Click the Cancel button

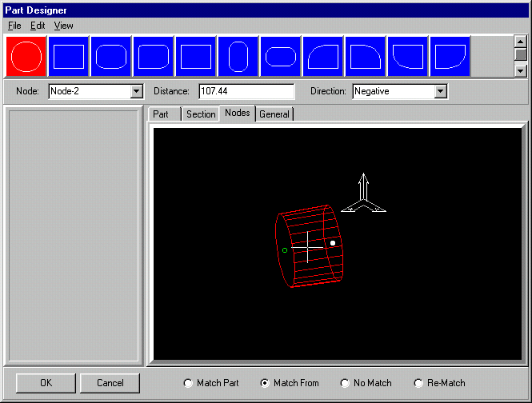pos(110,383)
